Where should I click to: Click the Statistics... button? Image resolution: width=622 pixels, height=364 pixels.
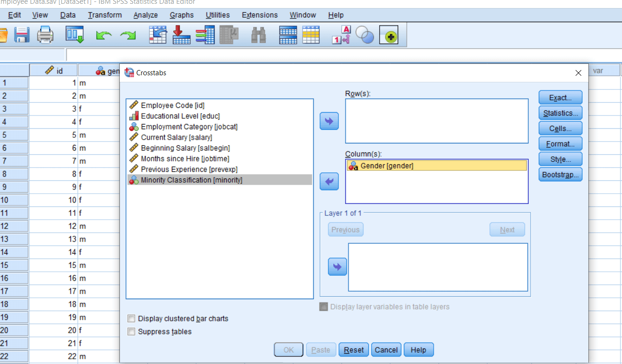(560, 113)
